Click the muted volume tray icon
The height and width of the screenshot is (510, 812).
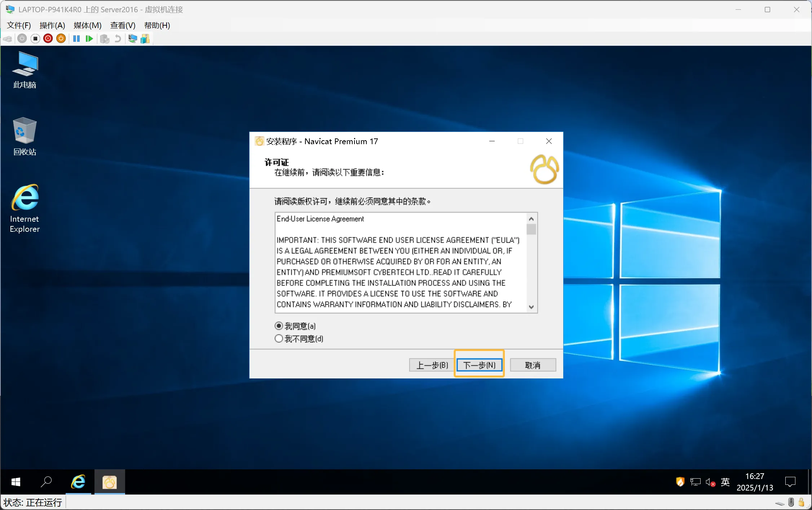(710, 482)
